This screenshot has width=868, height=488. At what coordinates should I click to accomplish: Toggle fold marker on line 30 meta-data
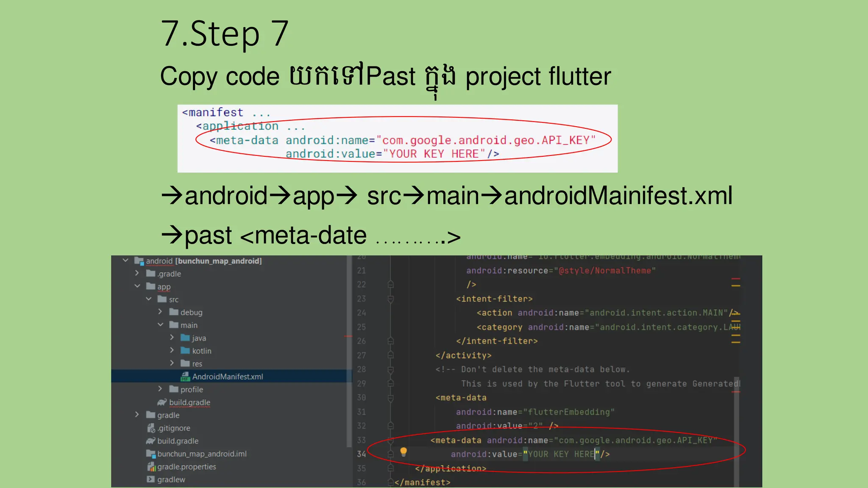pyautogui.click(x=391, y=398)
